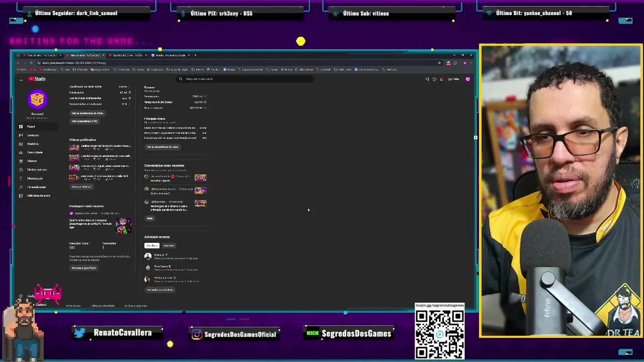The height and width of the screenshot is (362, 644).
Task: Open the second published video thumbnail
Action: pyautogui.click(x=74, y=157)
